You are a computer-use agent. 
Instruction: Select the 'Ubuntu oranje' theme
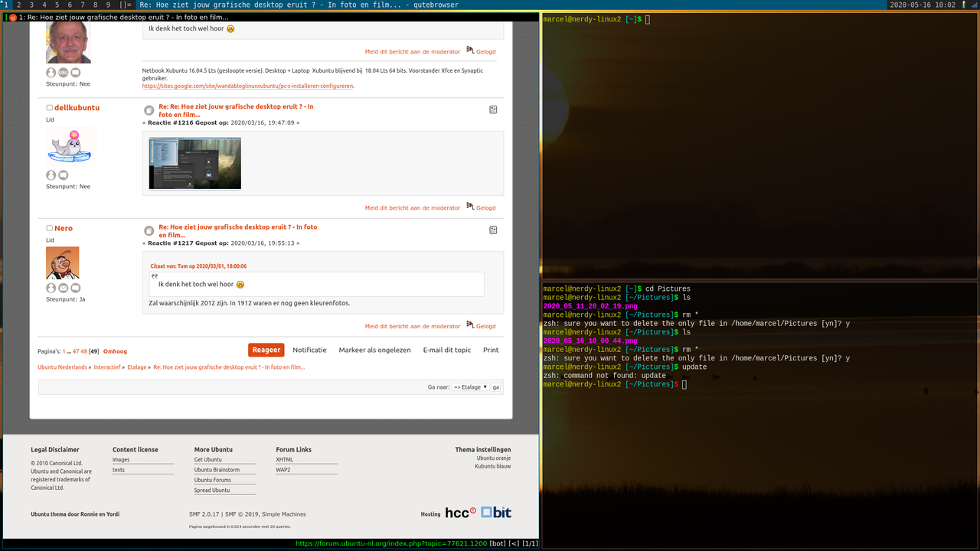coord(493,458)
